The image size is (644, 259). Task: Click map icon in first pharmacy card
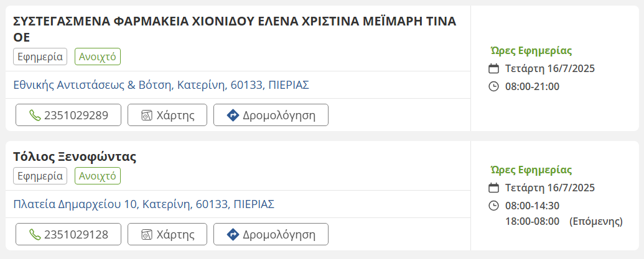tap(147, 115)
